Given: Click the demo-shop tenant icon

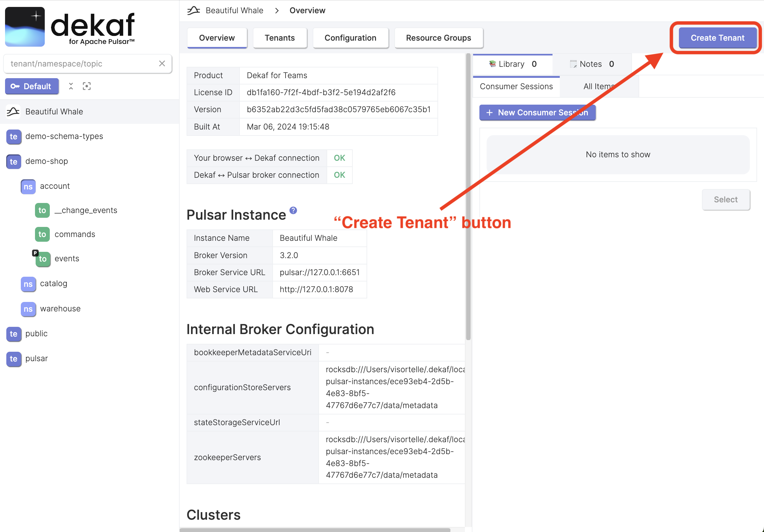Looking at the screenshot, I should (x=14, y=161).
